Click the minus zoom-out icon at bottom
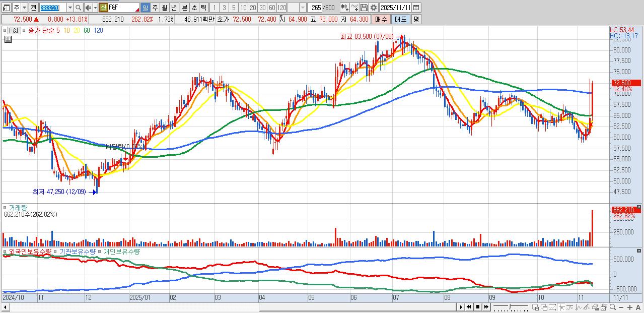 click(621, 307)
